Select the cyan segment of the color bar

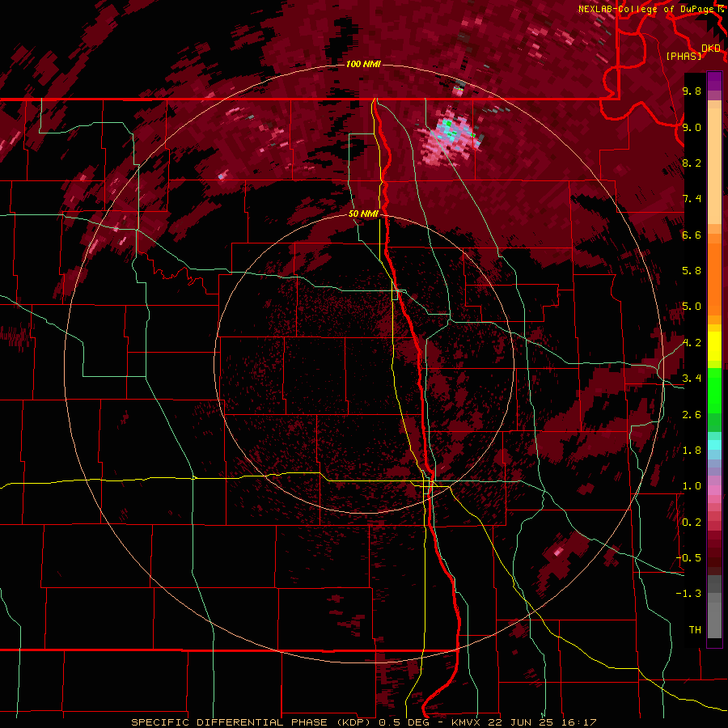pyautogui.click(x=714, y=445)
